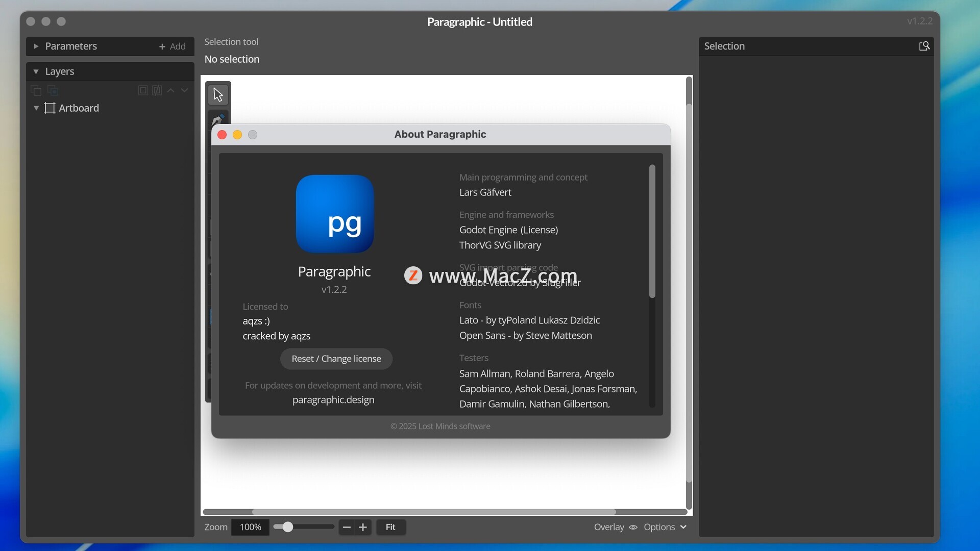Image resolution: width=980 pixels, height=551 pixels.
Task: Click 'Open Sans - by Steve Matteson' text
Action: 526,335
